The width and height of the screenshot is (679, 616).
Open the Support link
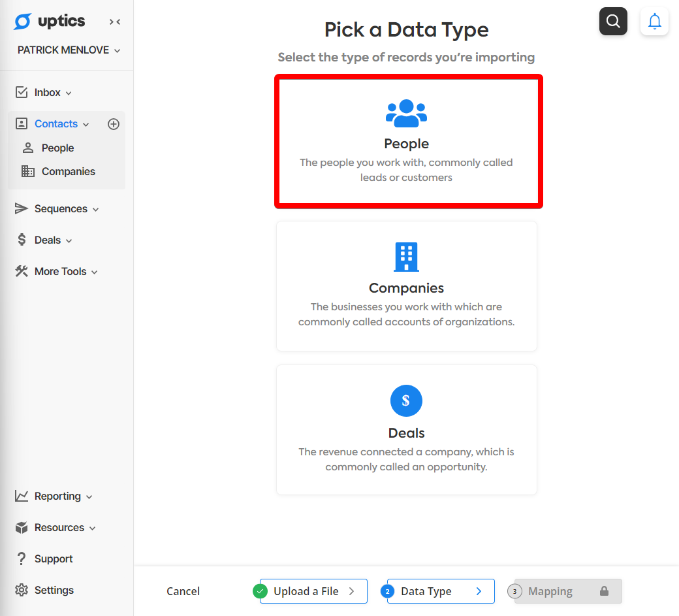point(44,559)
